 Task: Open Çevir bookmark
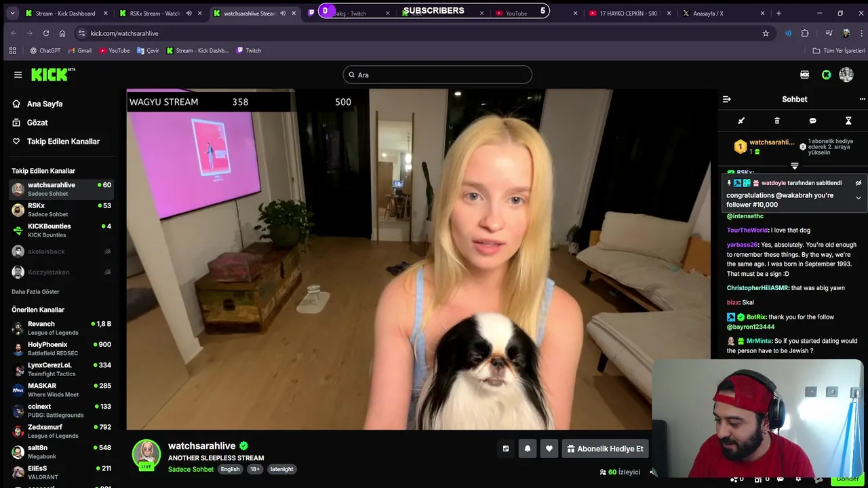click(148, 50)
